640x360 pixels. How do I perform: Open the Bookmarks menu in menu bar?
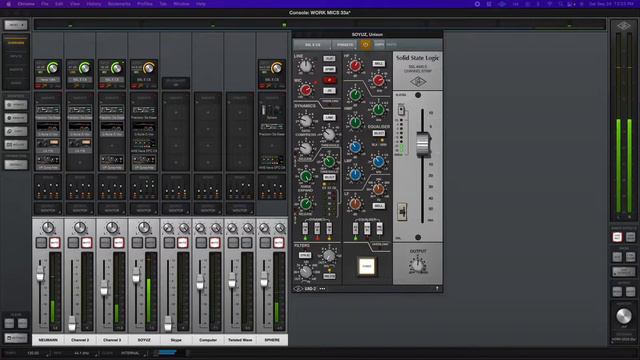[119, 4]
